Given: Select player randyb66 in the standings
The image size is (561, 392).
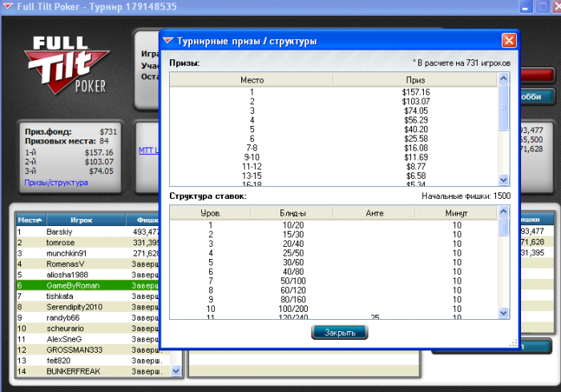Looking at the screenshot, I should 87,317.
